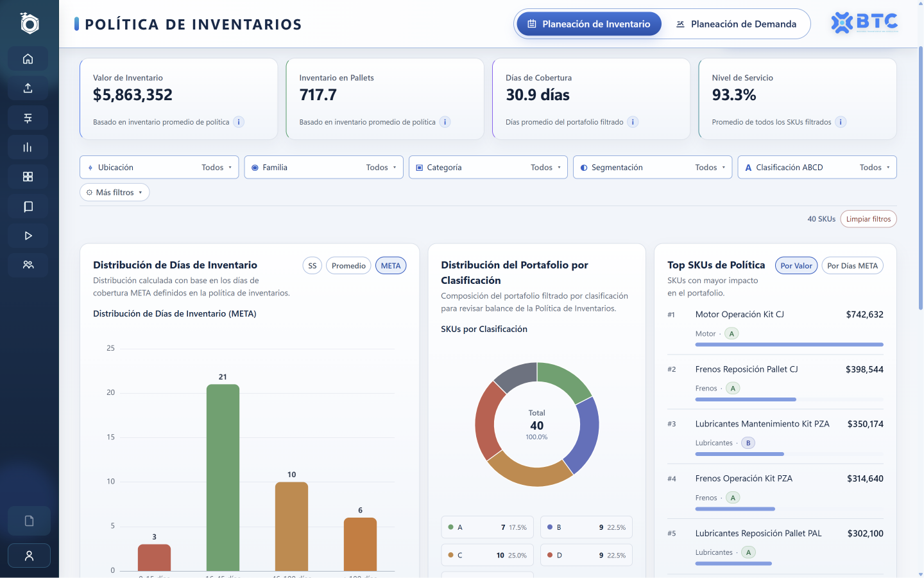Sort top SKUs Por Días META
The width and height of the screenshot is (924, 578).
coord(852,266)
